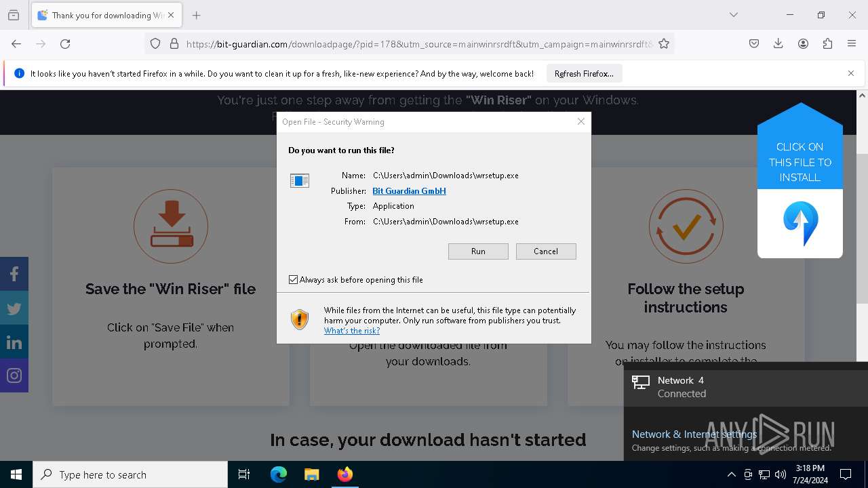Reload the page with refresh icon
Image resolution: width=868 pixels, height=488 pixels.
pyautogui.click(x=65, y=43)
